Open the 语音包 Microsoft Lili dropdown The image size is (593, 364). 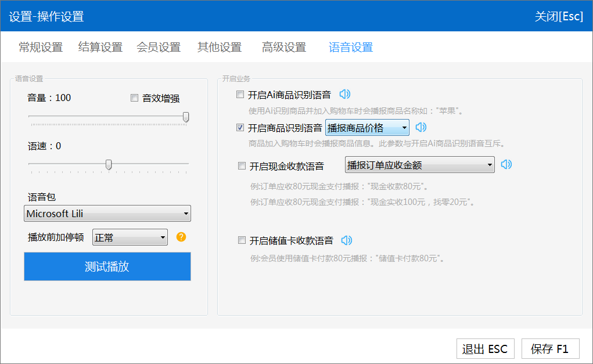pos(107,214)
